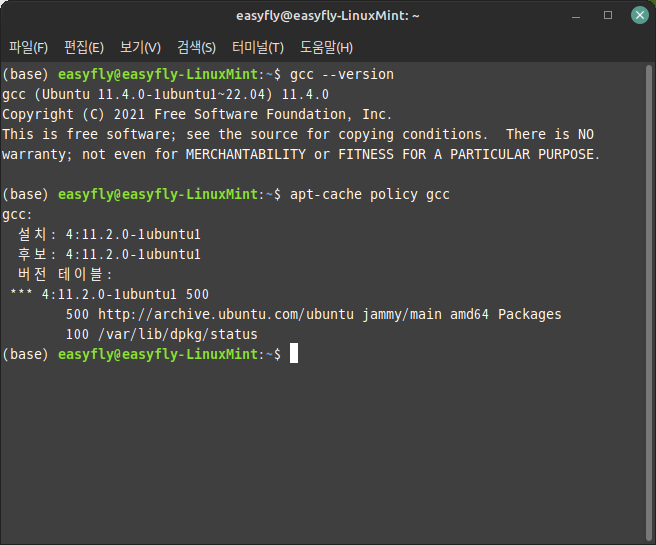Open the 파일(F) menu

click(28, 47)
